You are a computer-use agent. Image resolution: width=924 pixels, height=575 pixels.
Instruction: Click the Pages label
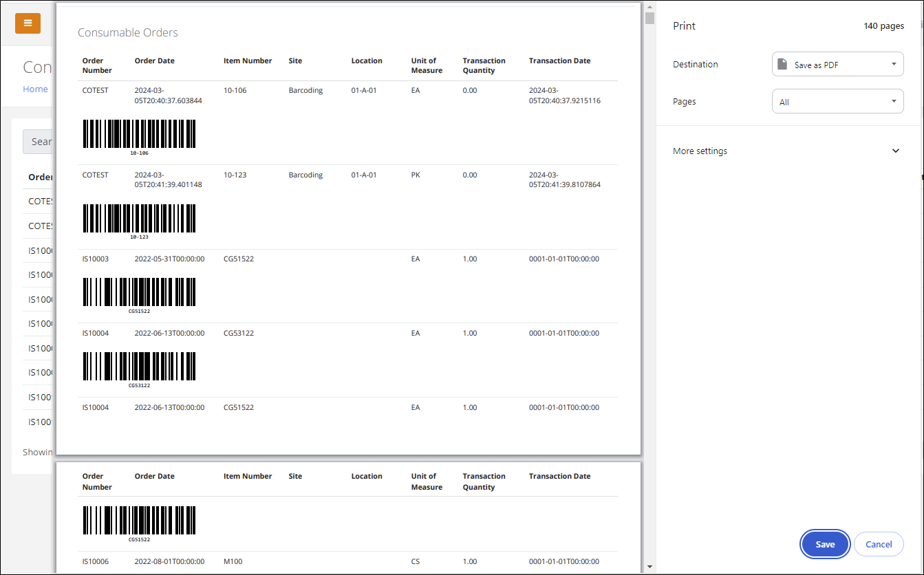pos(684,102)
